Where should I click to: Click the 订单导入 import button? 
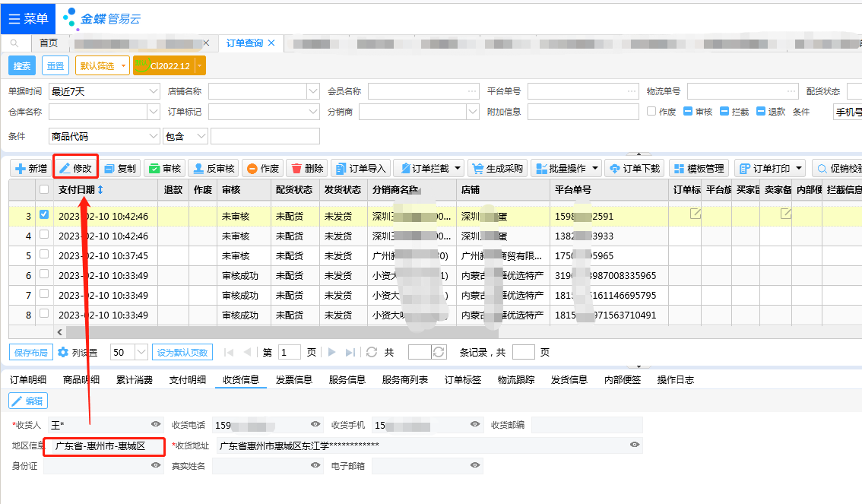[x=360, y=168]
